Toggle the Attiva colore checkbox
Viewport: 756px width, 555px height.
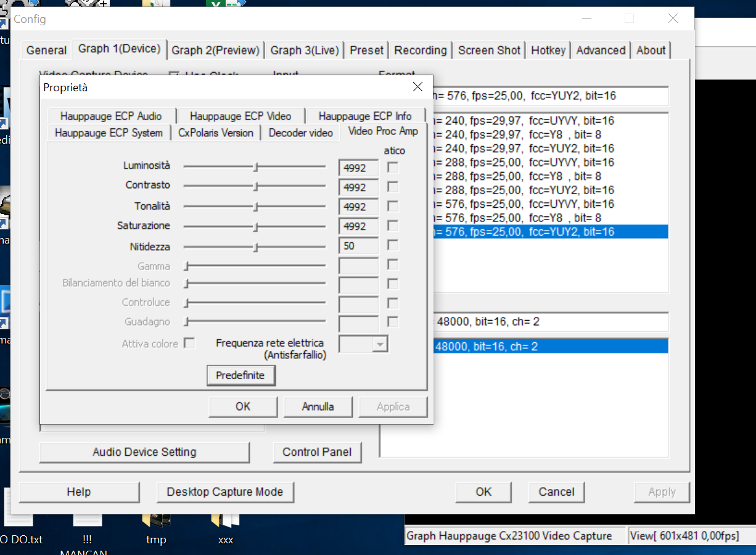click(190, 343)
